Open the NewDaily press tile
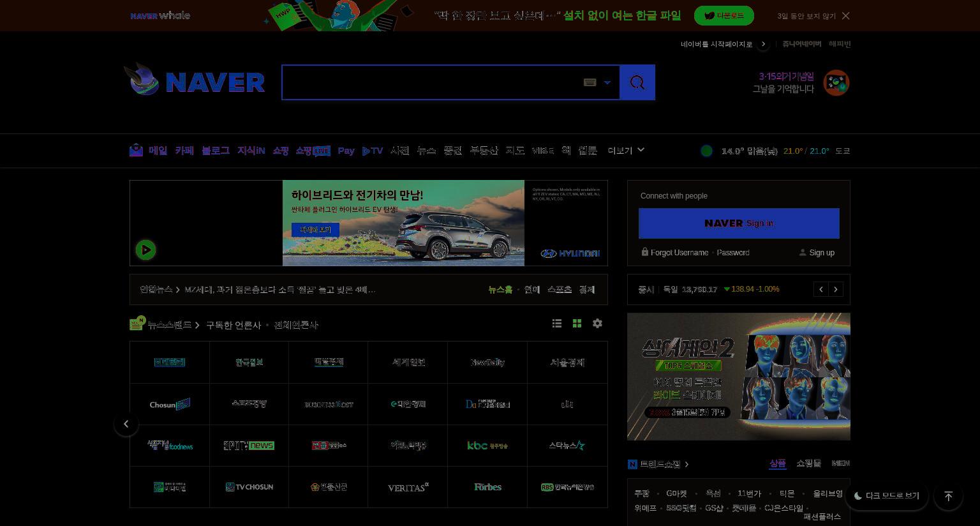This screenshot has height=526, width=980. (487, 363)
